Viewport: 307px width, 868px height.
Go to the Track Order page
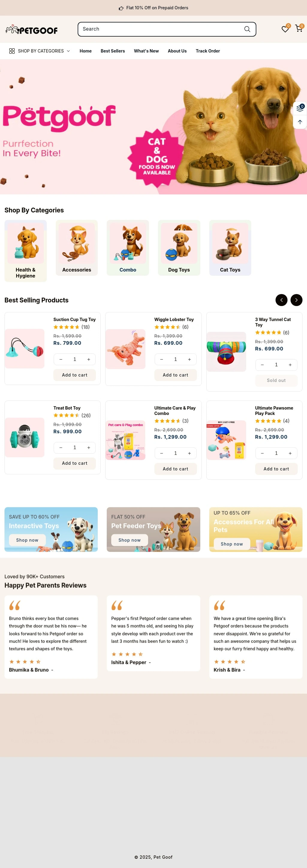tap(208, 51)
